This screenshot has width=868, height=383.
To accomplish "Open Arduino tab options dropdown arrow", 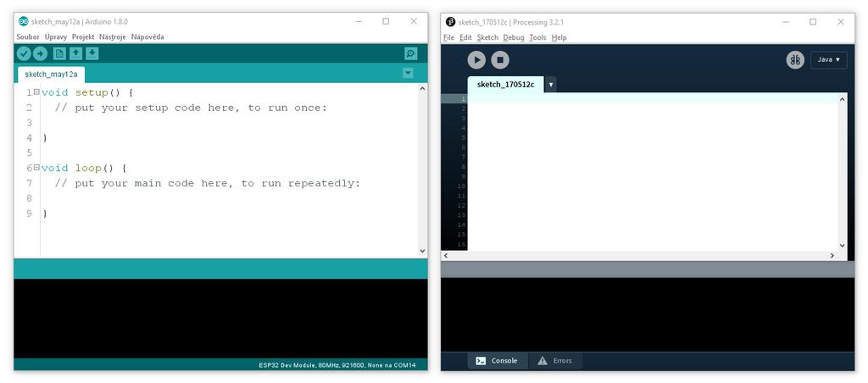I will [x=408, y=73].
